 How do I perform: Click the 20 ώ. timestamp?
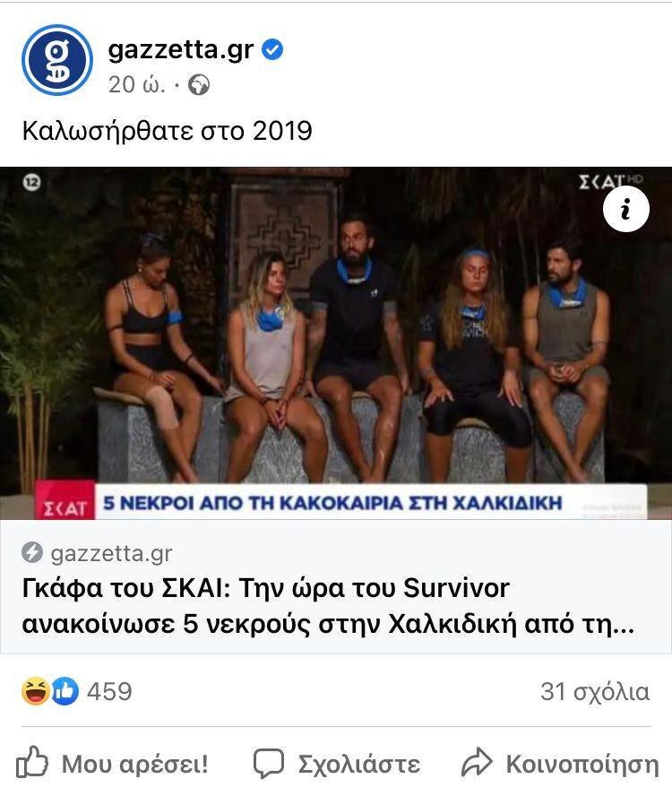pyautogui.click(x=136, y=85)
